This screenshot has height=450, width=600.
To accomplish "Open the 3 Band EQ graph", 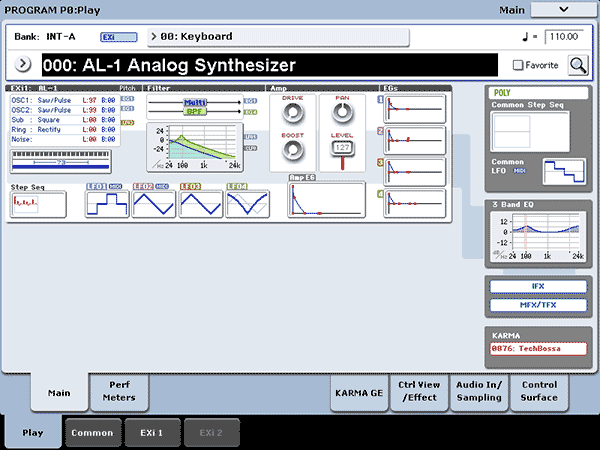I will coord(538,238).
